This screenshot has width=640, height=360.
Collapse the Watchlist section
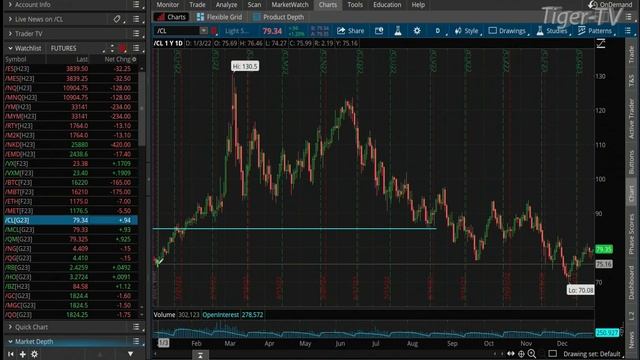pos(10,48)
